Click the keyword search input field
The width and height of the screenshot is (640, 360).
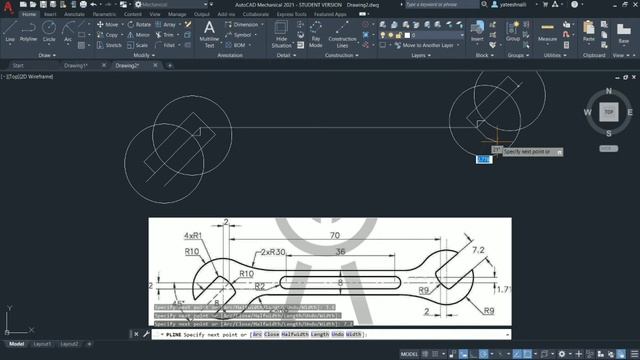[x=442, y=4]
